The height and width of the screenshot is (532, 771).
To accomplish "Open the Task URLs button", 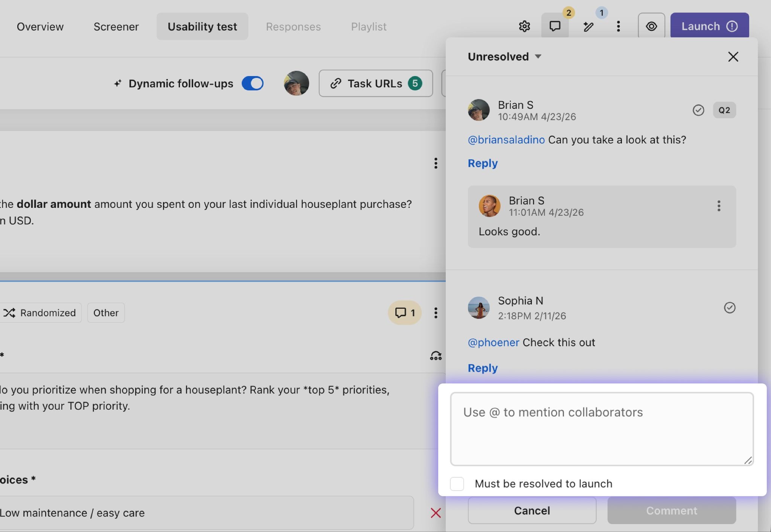I will [375, 83].
